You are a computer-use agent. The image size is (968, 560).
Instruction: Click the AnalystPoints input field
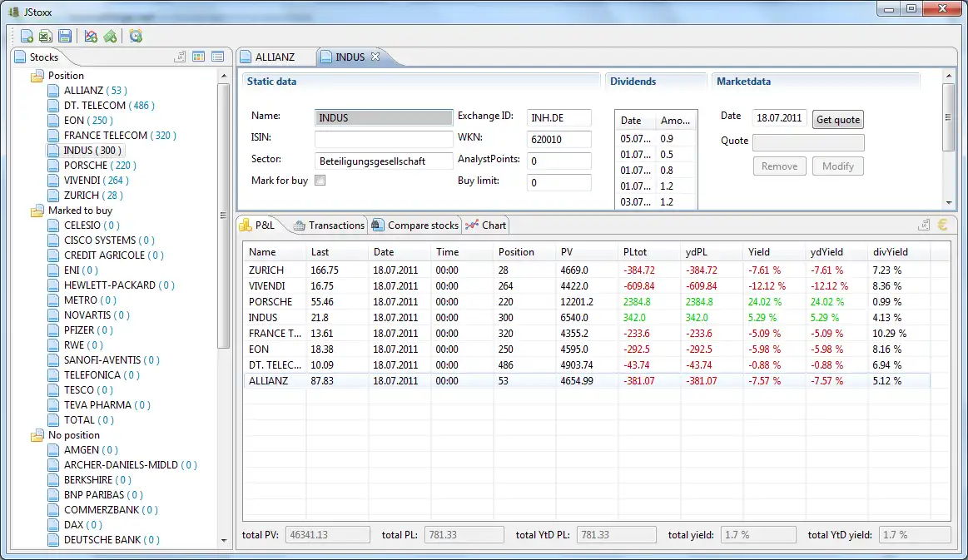click(558, 161)
